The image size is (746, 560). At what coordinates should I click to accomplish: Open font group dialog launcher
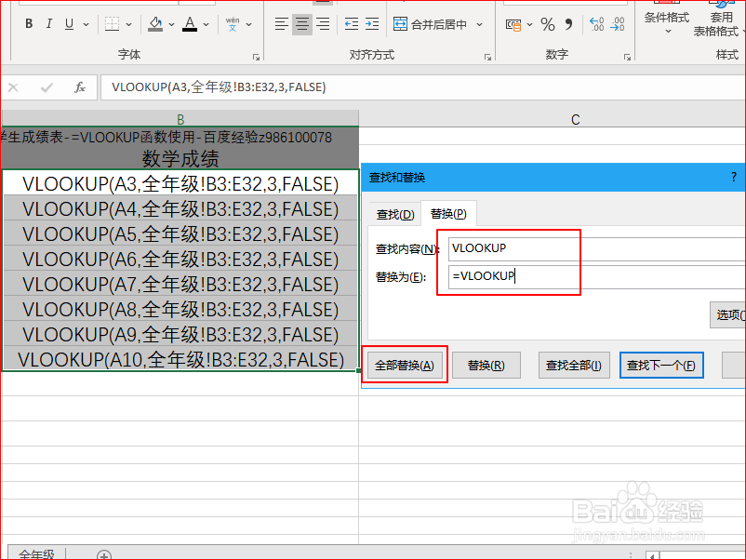point(257,57)
